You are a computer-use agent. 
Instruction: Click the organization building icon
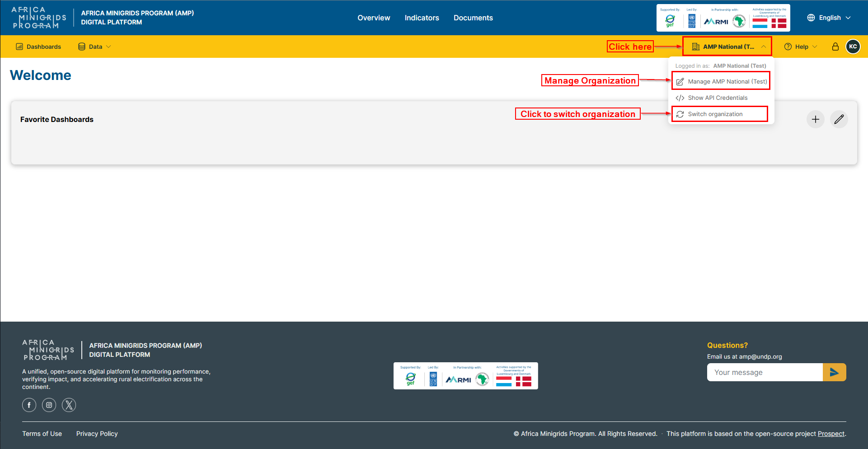pyautogui.click(x=696, y=47)
